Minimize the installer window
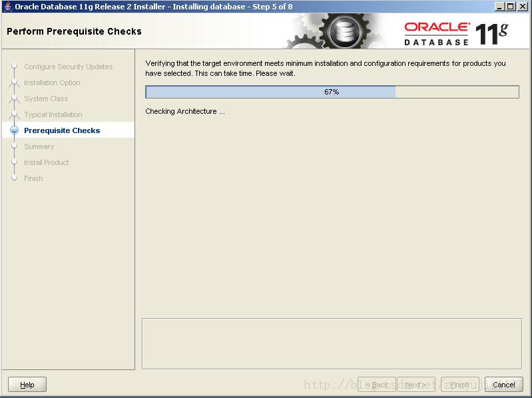532x398 pixels. coord(499,7)
